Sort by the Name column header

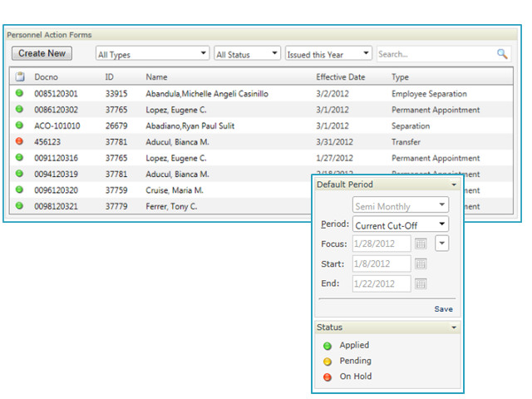(x=156, y=77)
